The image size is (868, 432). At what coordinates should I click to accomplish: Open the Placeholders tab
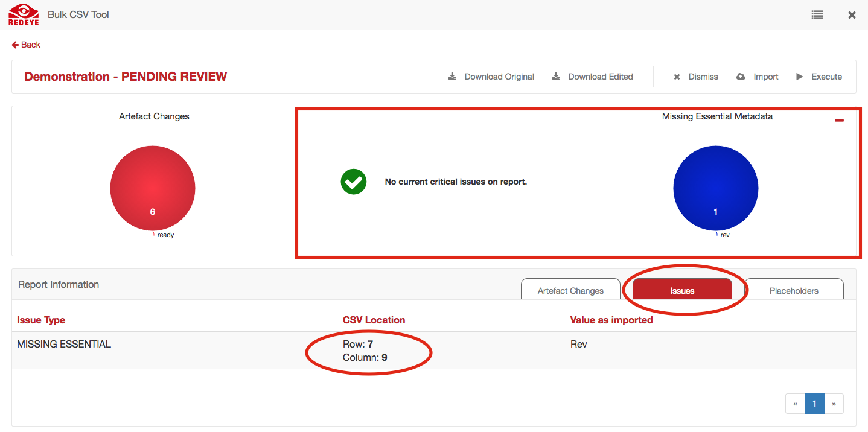(x=794, y=290)
